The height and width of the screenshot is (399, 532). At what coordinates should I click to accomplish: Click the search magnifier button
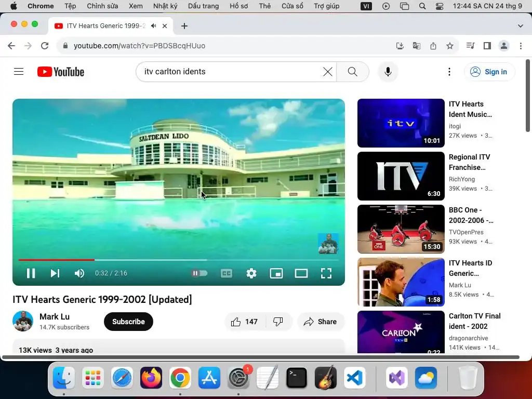click(x=353, y=72)
